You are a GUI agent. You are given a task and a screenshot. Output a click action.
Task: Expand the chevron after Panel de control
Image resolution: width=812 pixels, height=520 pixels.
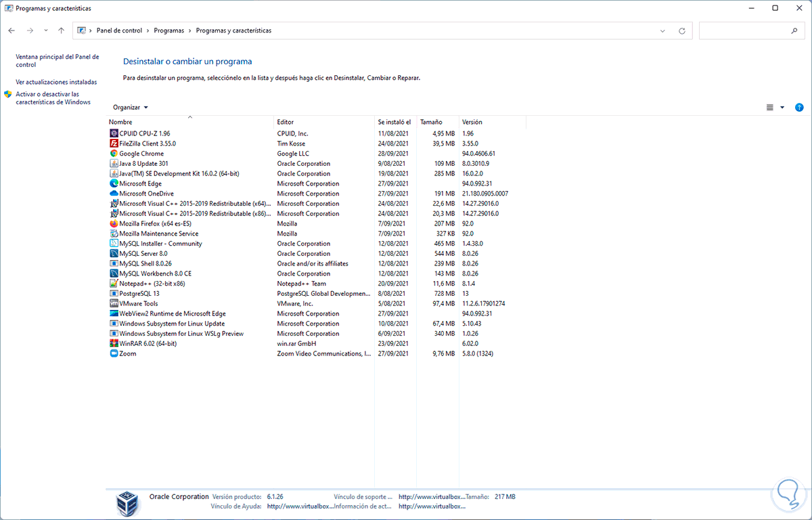[x=148, y=31]
